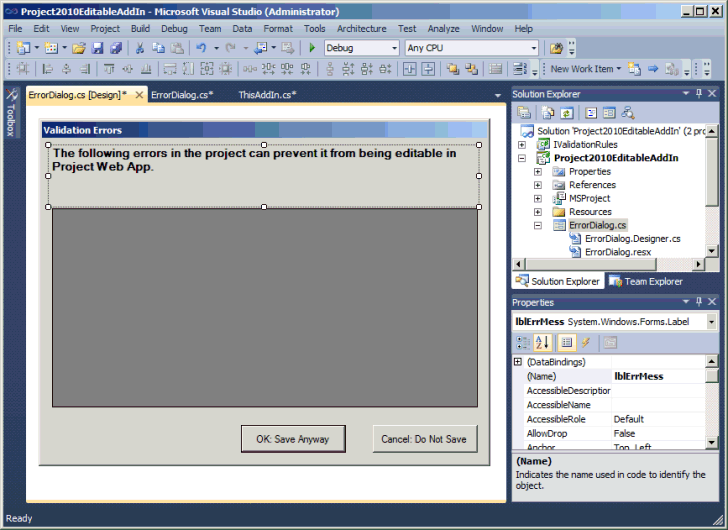Screen dimensions: 728x530
Task: Click the Make Same Height layout icon
Action: [x=188, y=69]
